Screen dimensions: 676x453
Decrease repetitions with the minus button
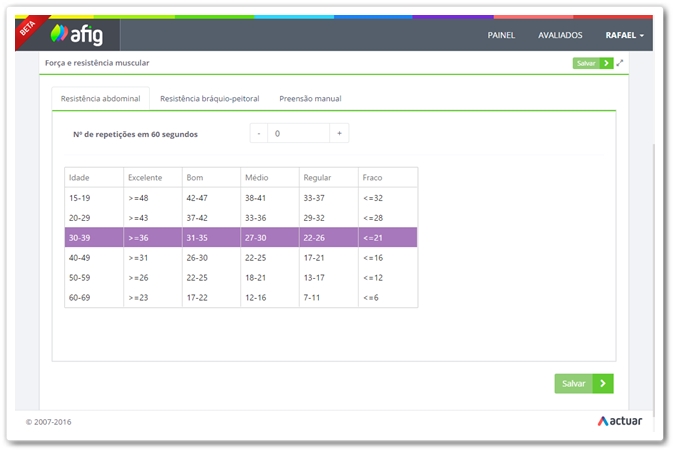click(259, 133)
